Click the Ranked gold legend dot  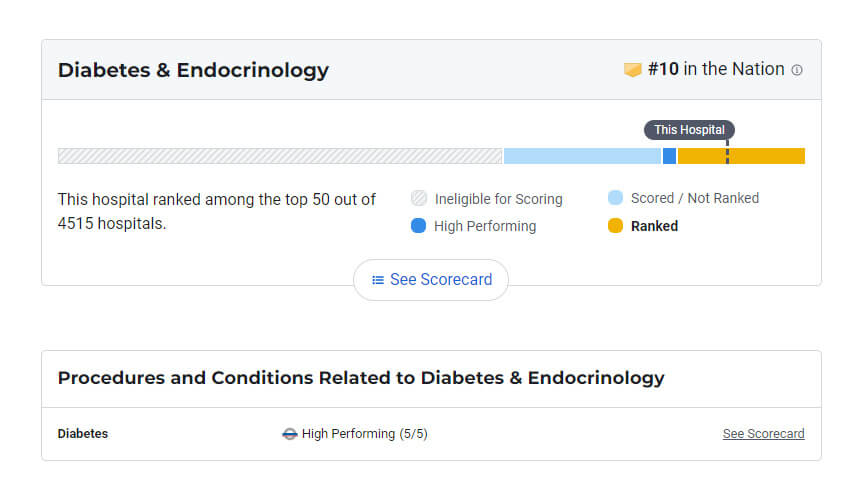[x=615, y=226]
